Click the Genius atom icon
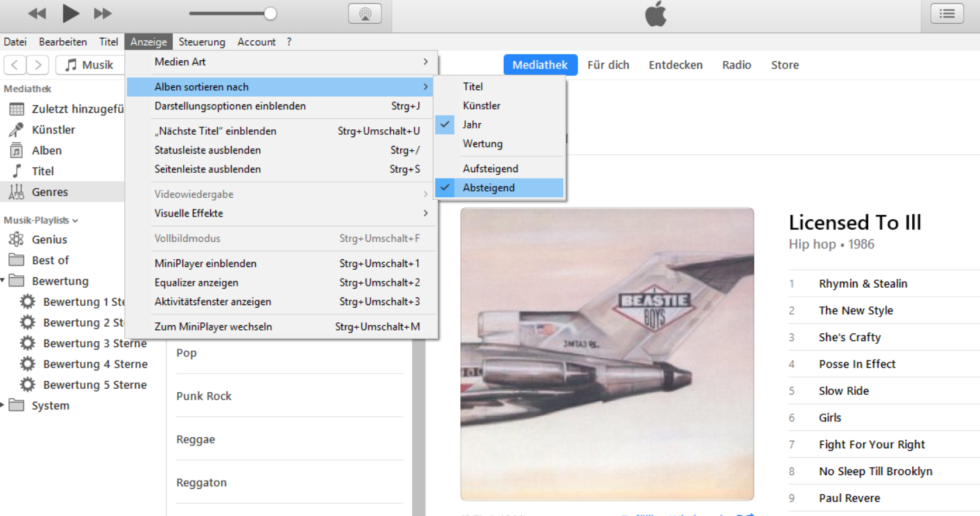Viewport: 980px width, 516px height. point(17,239)
